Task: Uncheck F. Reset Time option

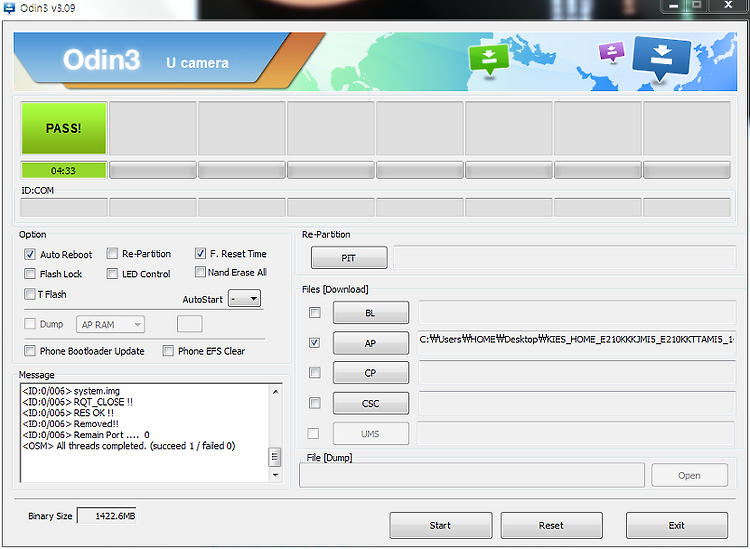Action: (x=200, y=253)
